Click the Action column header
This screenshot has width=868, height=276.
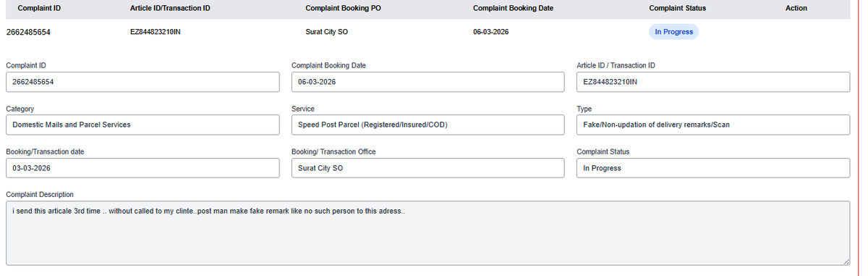(796, 8)
